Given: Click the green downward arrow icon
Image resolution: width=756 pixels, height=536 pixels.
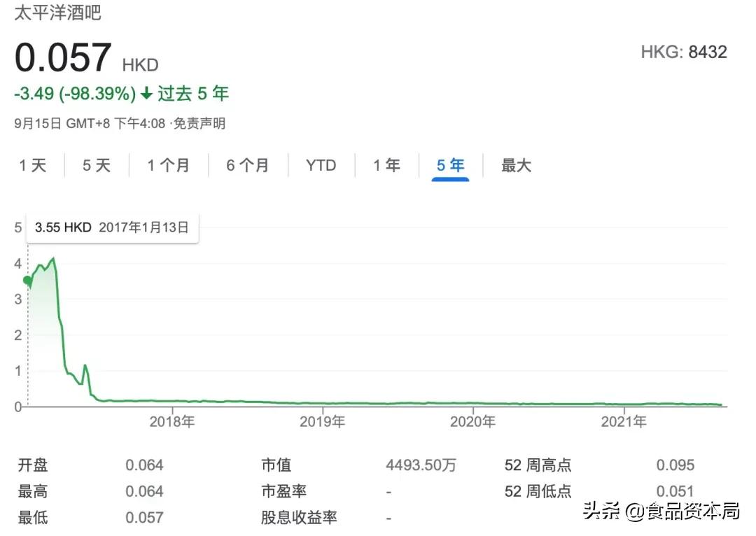Looking at the screenshot, I should pyautogui.click(x=148, y=93).
